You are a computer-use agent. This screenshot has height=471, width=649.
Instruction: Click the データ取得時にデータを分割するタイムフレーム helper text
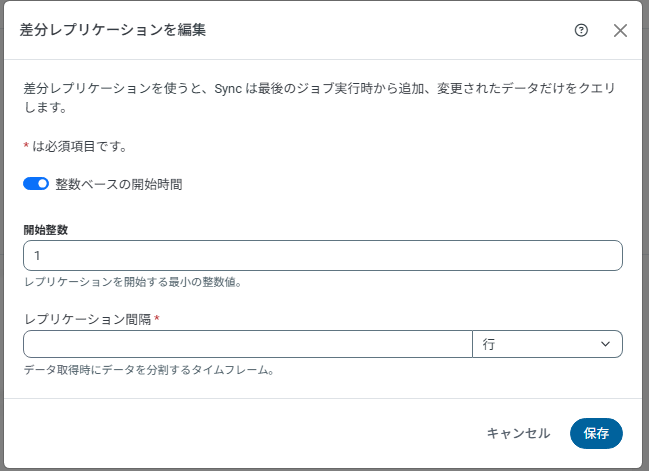[149, 370]
